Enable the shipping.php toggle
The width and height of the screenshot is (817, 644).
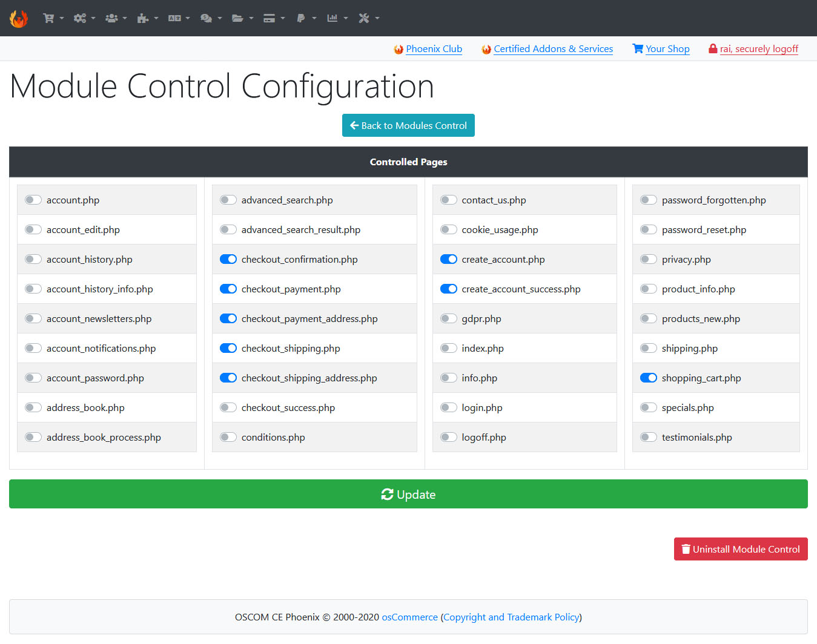click(x=649, y=348)
